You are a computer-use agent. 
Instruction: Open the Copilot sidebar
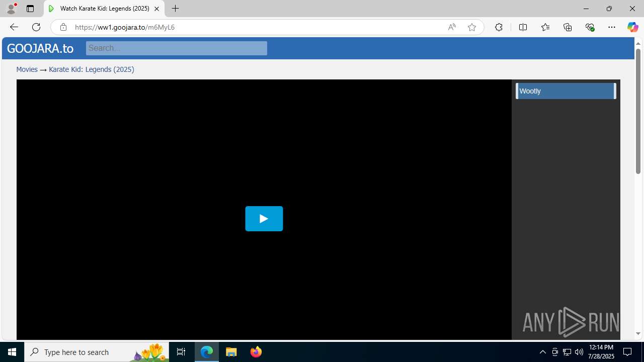click(632, 27)
